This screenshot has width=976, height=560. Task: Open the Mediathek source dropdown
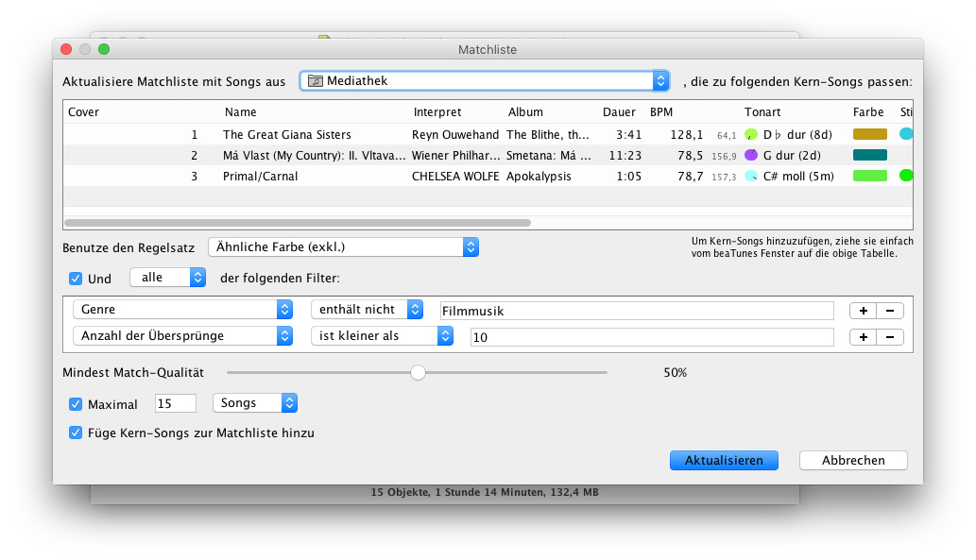[485, 81]
